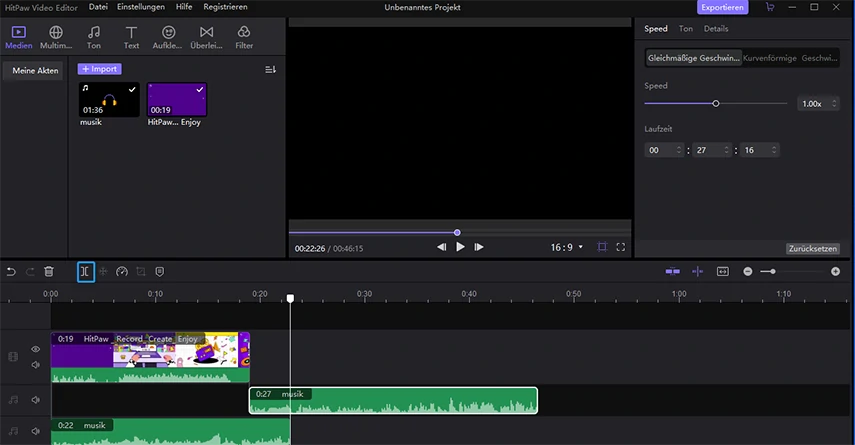
Task: Mute the first musik audio track
Action: [35, 400]
